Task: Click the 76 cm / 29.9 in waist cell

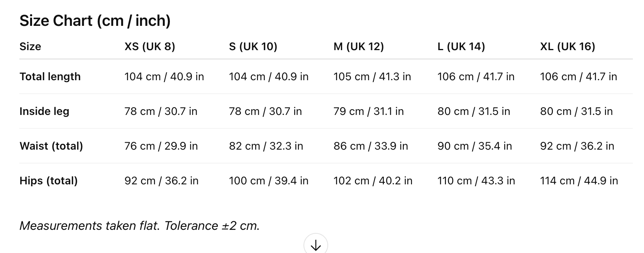Action: click(x=161, y=146)
